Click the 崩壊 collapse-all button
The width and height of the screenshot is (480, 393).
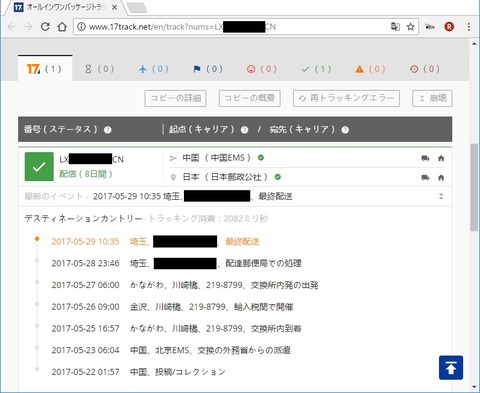[x=432, y=98]
